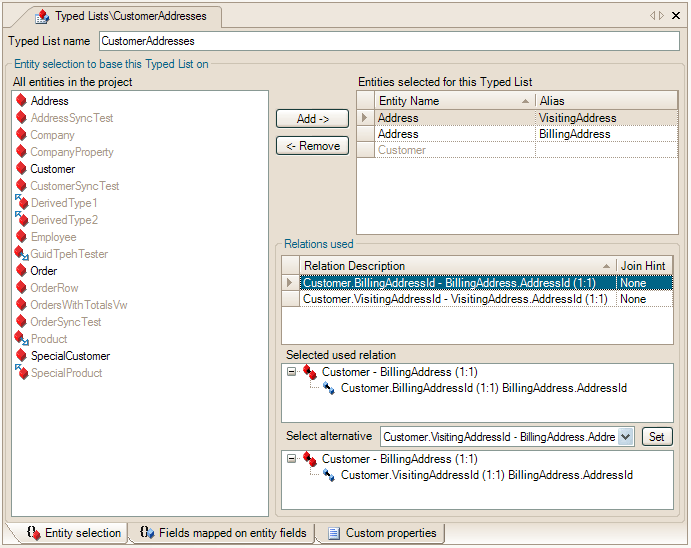Click the Typed Lists tab icon
Screen dimensions: 691x548
pos(42,17)
